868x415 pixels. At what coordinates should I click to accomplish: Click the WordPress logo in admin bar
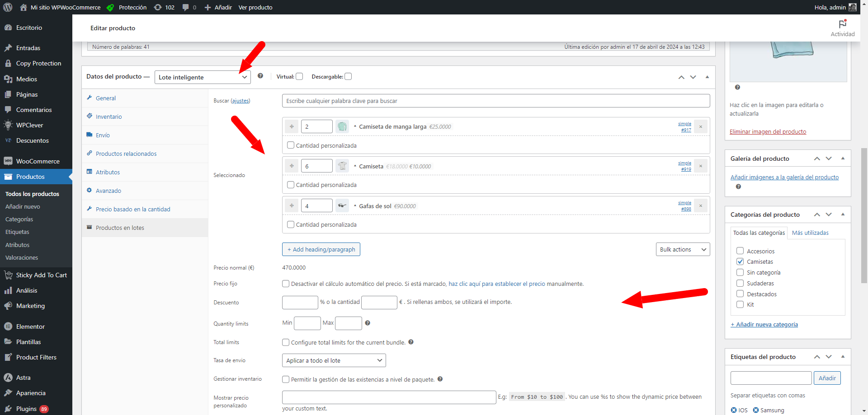(8, 7)
